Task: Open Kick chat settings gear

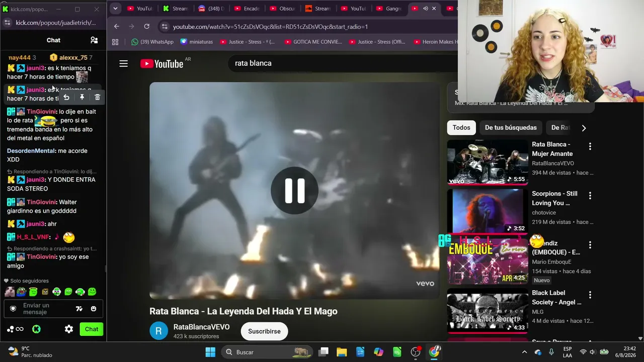Action: [x=69, y=329]
